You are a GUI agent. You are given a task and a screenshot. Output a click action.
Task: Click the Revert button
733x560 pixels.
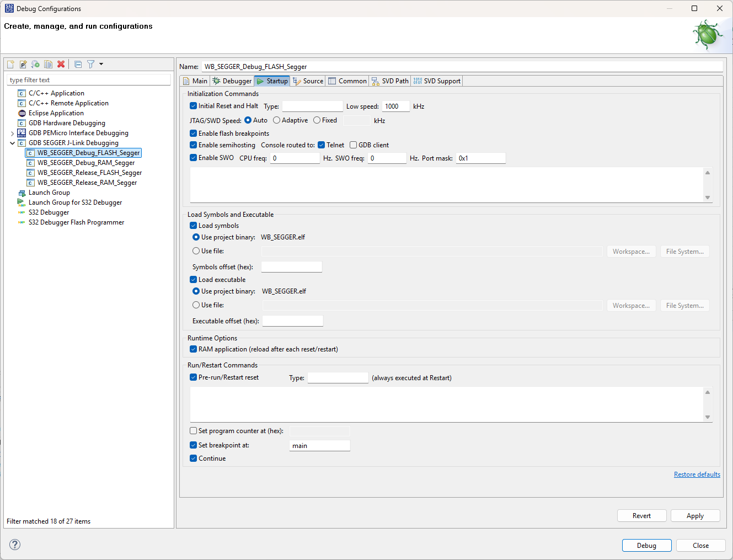(641, 516)
